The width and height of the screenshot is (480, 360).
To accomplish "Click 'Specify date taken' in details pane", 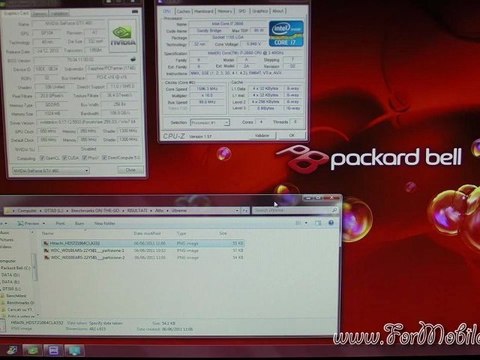I will pyautogui.click(x=106, y=323).
